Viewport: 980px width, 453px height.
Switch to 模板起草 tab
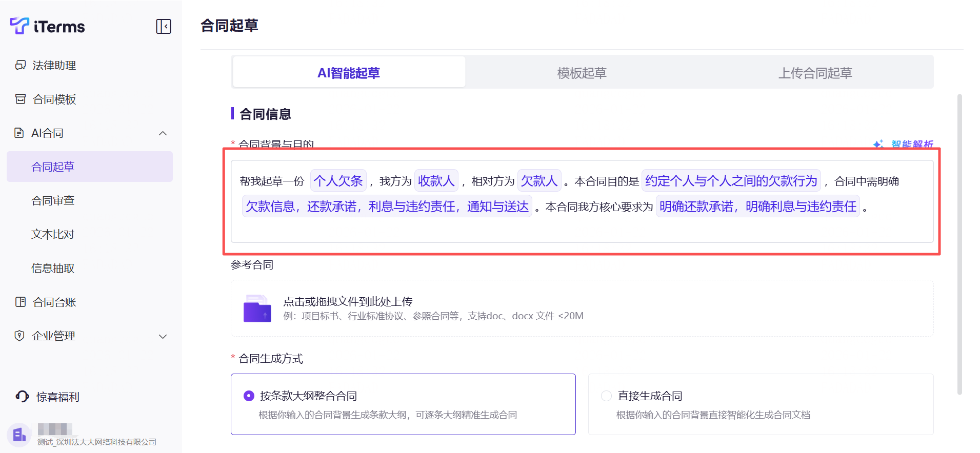[582, 73]
